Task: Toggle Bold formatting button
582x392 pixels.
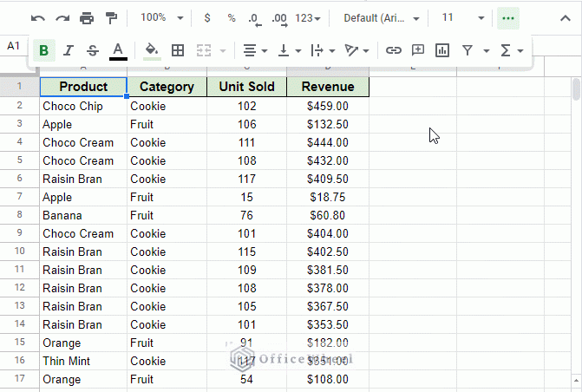Action: click(43, 50)
